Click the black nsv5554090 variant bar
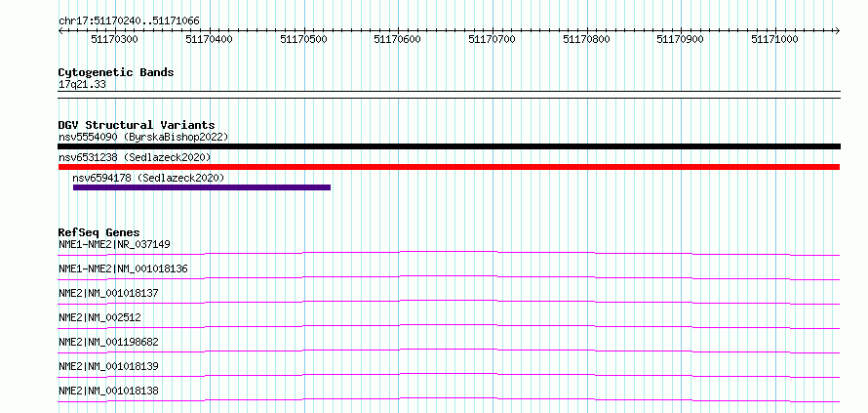 tap(449, 146)
